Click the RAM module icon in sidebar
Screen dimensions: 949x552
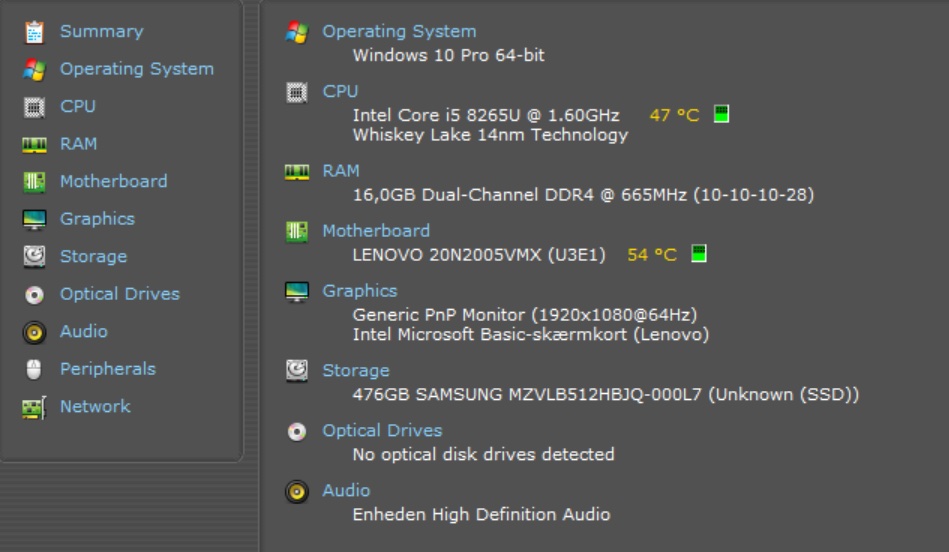(34, 145)
